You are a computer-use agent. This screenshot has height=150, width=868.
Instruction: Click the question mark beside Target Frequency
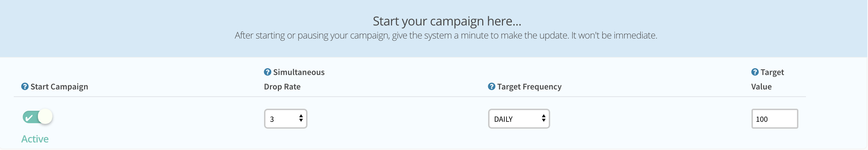pyautogui.click(x=492, y=86)
